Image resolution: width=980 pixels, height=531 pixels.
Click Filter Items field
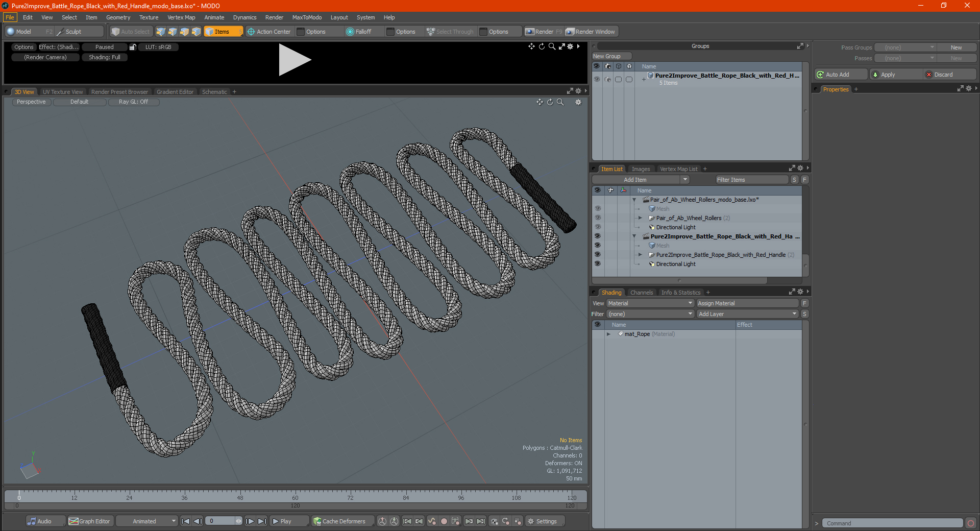(752, 180)
